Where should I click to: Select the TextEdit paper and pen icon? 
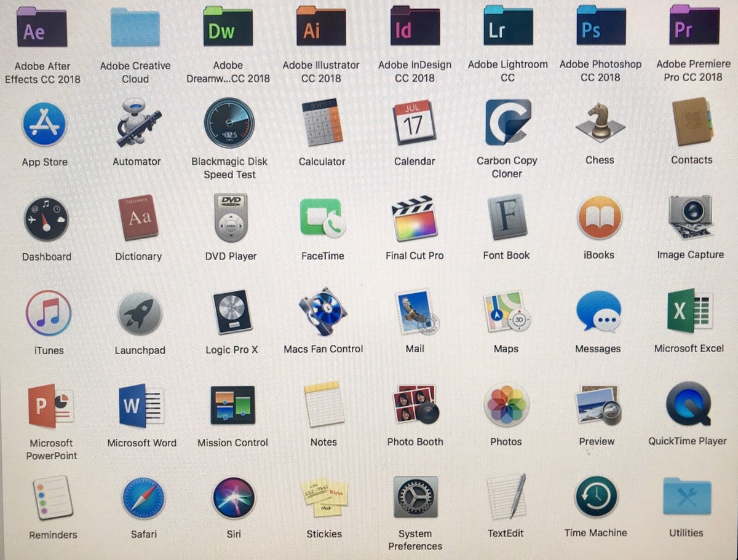click(x=507, y=497)
